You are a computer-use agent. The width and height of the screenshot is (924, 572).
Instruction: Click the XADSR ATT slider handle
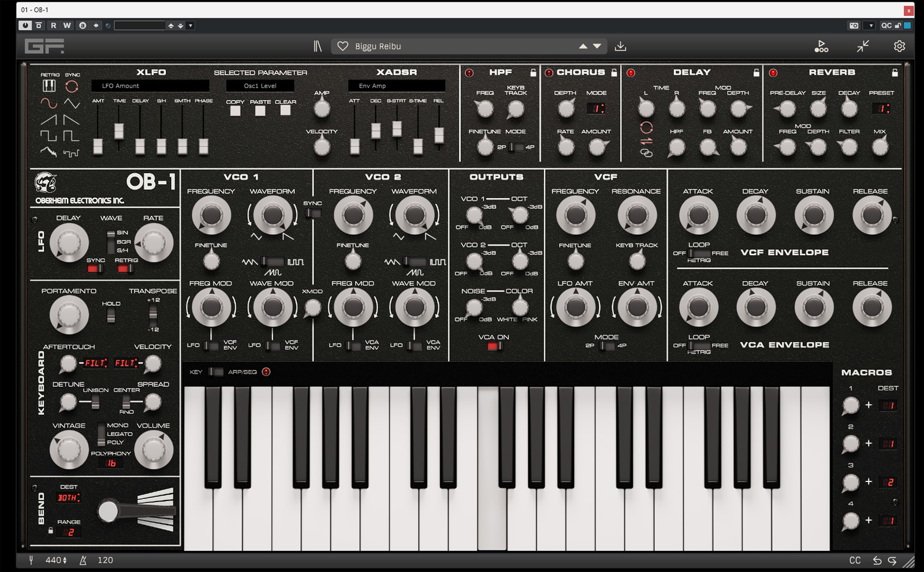point(355,147)
